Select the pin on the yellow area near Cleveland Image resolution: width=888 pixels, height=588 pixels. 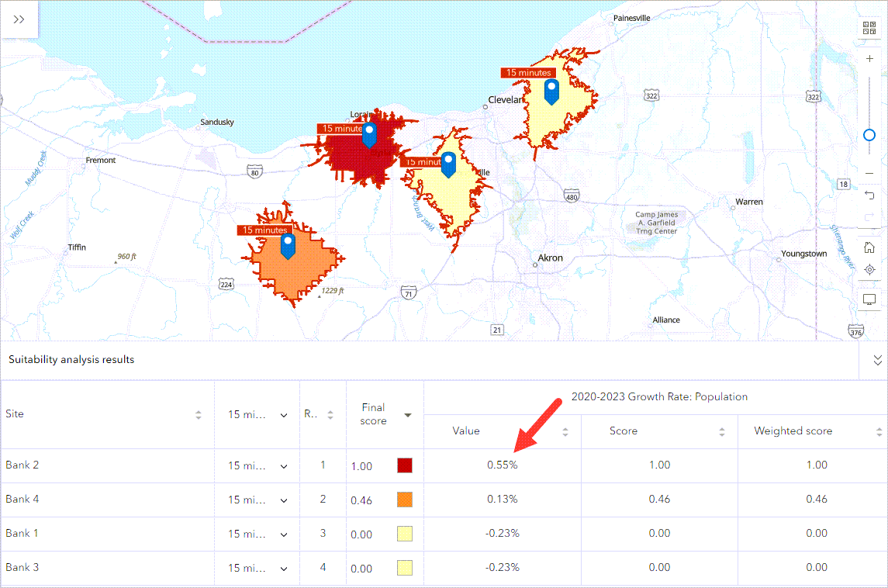click(x=551, y=92)
